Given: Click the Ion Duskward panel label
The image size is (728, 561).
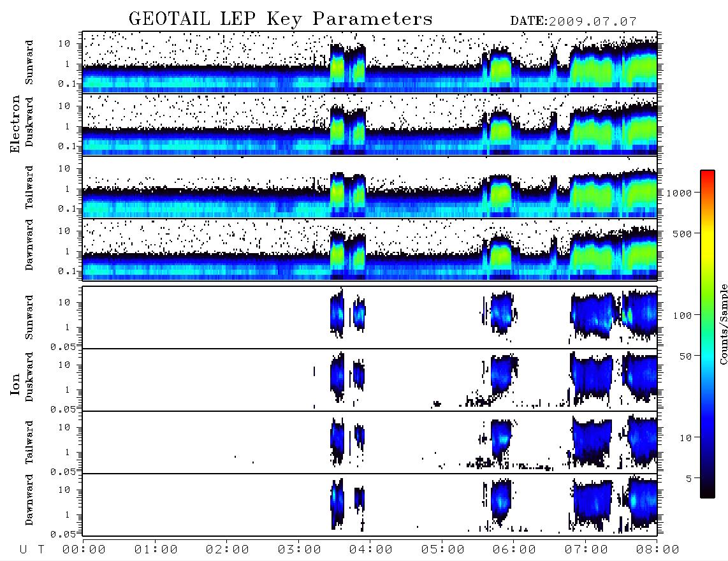Looking at the screenshot, I should pyautogui.click(x=29, y=377).
